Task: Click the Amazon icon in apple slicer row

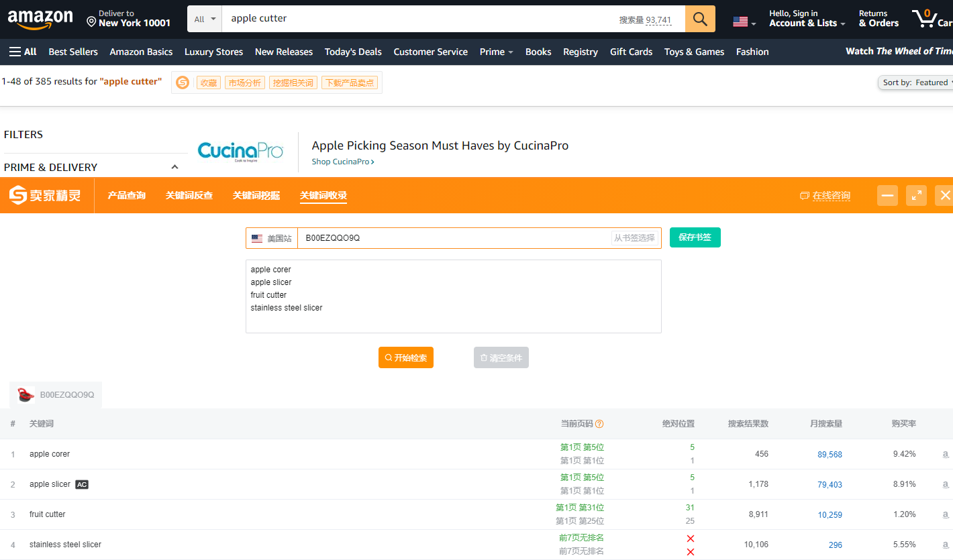Action: coord(946,484)
